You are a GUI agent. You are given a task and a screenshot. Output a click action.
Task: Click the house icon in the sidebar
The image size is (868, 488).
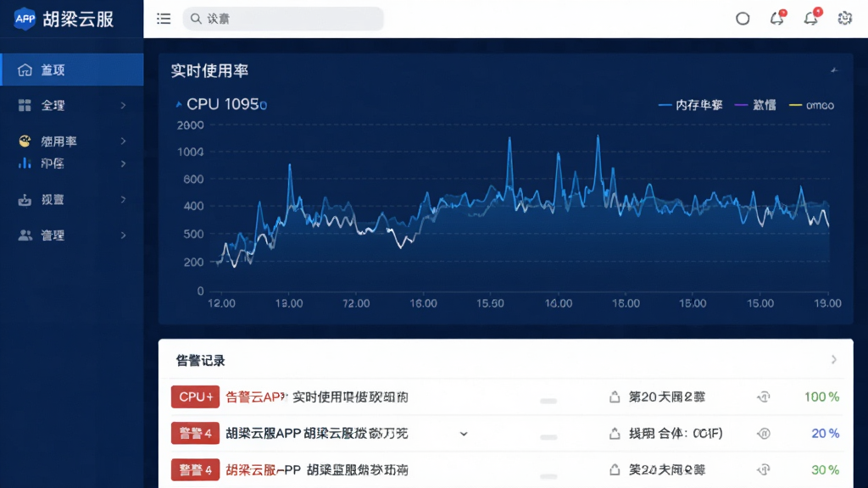click(x=25, y=69)
